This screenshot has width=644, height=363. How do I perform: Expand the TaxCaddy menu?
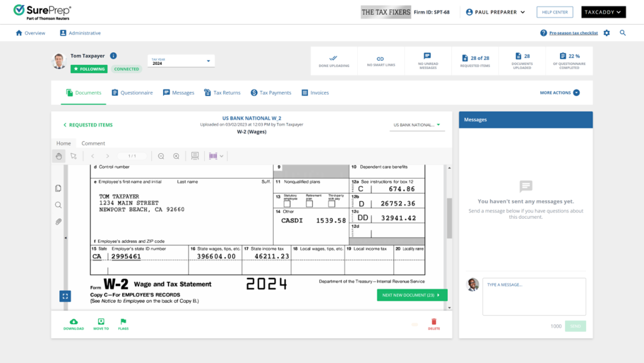coord(603,12)
